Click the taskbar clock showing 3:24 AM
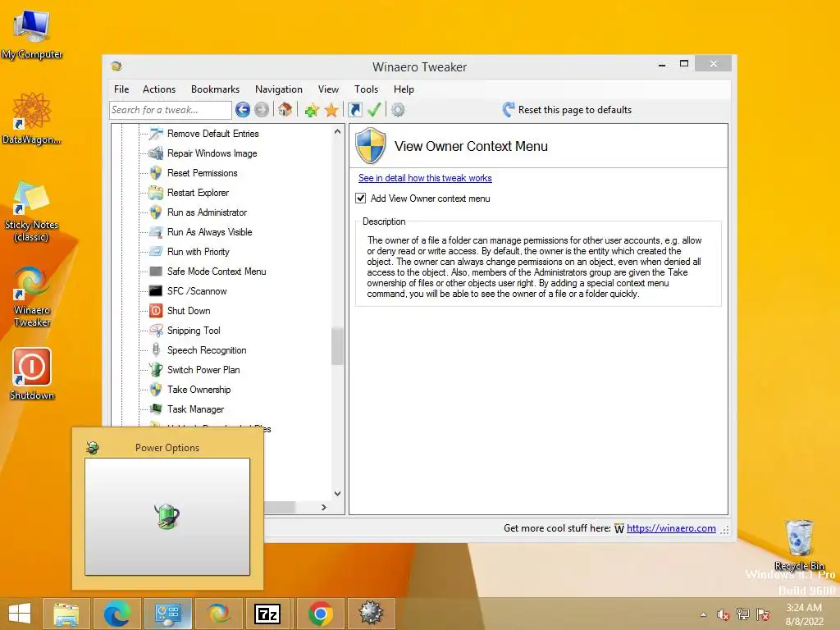Image resolution: width=840 pixels, height=630 pixels. click(x=804, y=614)
